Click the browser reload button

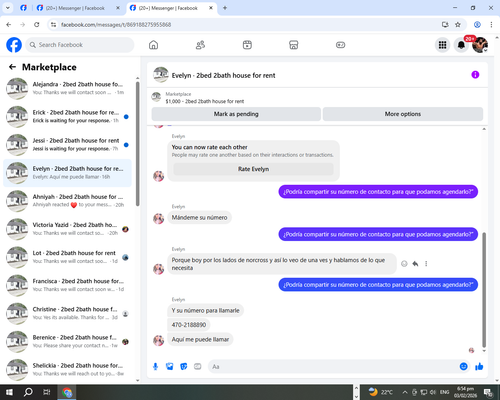37,24
